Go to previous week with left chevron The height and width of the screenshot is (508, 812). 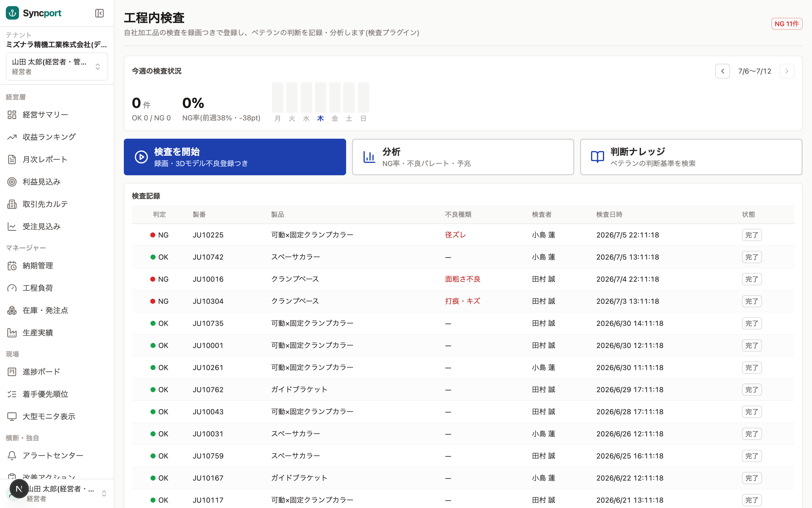[723, 71]
